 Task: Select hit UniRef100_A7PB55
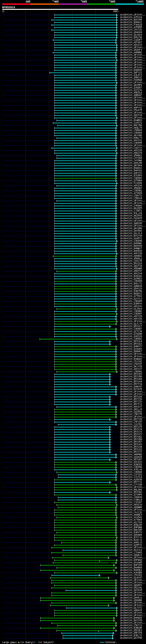[x=131, y=27]
